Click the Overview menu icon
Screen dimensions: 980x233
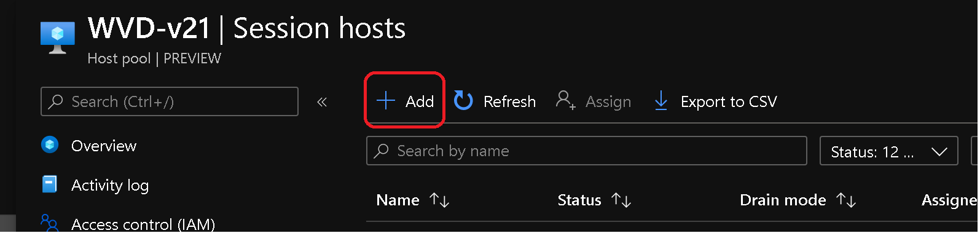50,145
